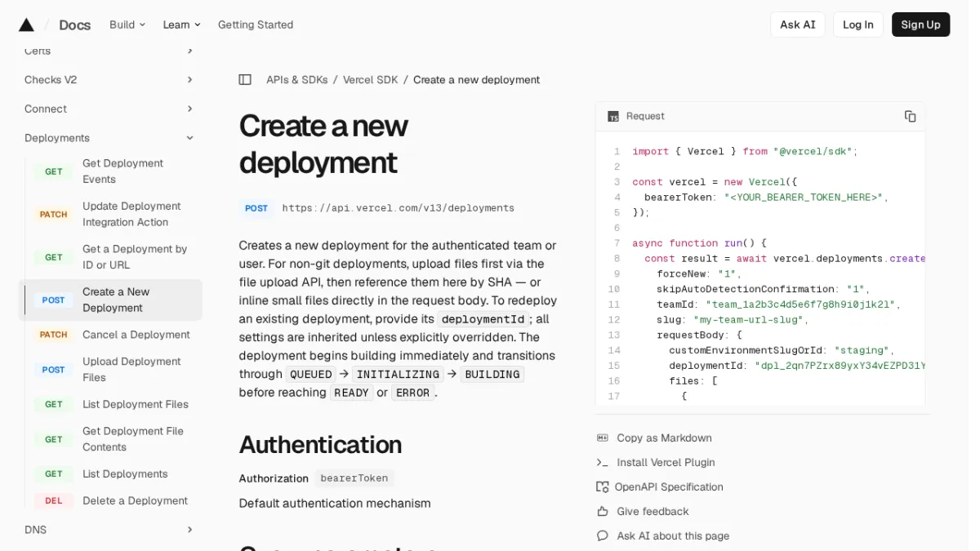The height and width of the screenshot is (551, 980).
Task: Click the GET badge of Get Deployment Events
Action: pos(54,171)
